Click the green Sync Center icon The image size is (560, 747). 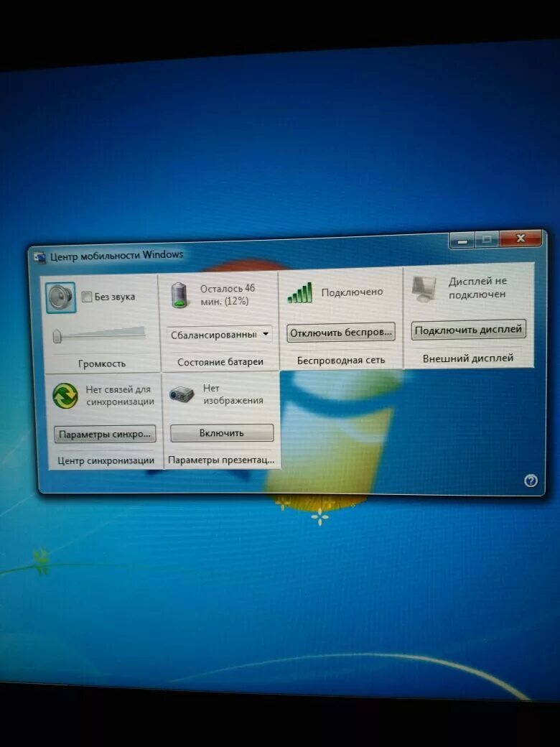[x=65, y=396]
